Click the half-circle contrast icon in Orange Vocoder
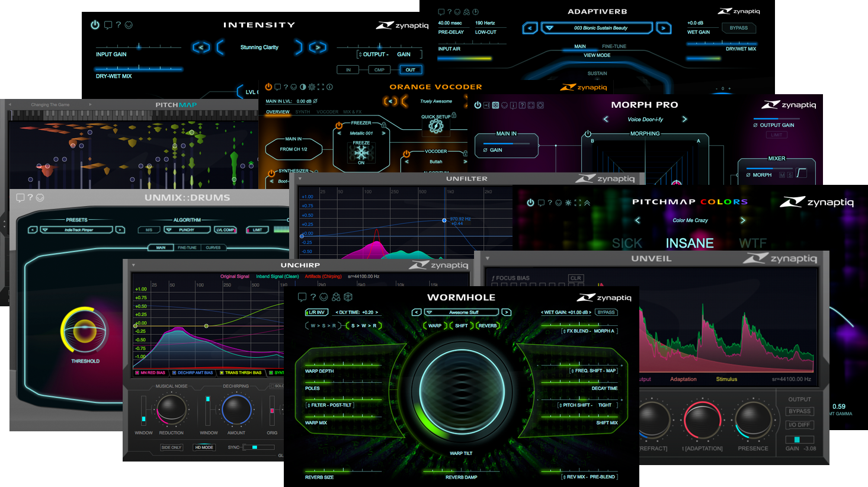This screenshot has width=868, height=487. click(x=303, y=87)
